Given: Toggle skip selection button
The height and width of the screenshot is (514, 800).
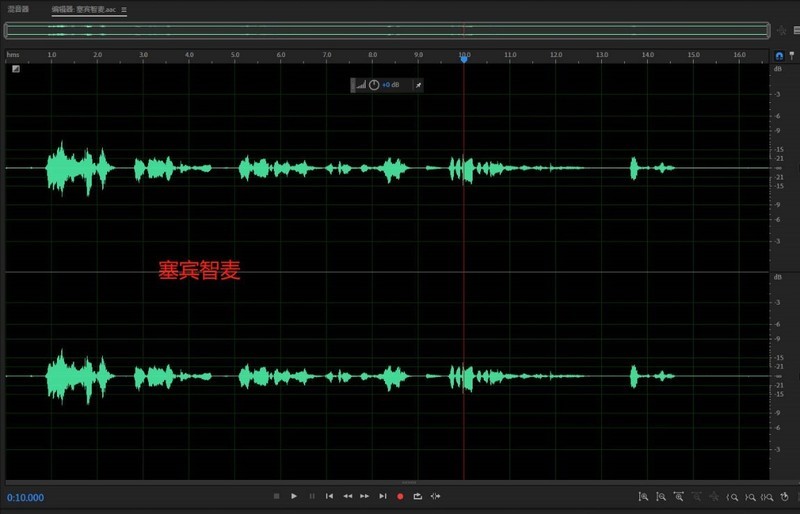Looking at the screenshot, I should coord(435,496).
